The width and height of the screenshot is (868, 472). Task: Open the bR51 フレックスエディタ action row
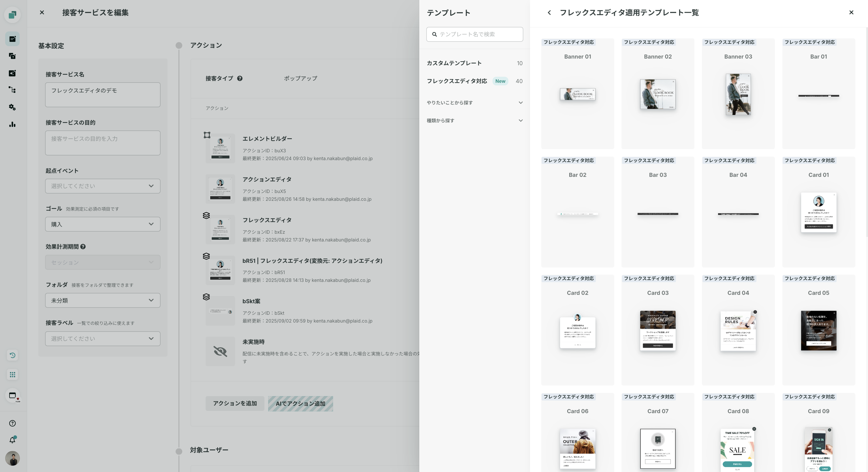pyautogui.click(x=312, y=261)
